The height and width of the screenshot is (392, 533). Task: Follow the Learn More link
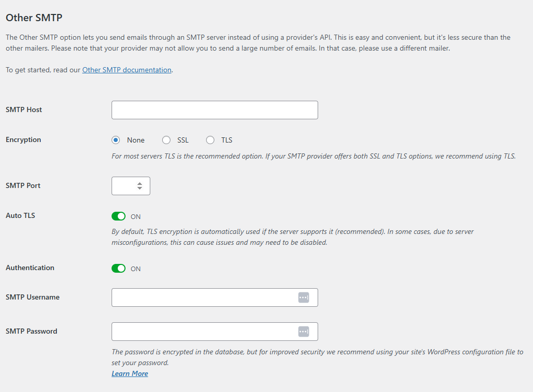click(x=130, y=373)
